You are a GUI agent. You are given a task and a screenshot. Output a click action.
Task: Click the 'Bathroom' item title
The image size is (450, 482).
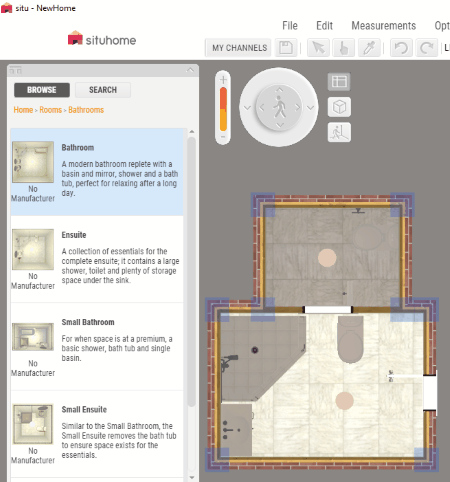(78, 148)
